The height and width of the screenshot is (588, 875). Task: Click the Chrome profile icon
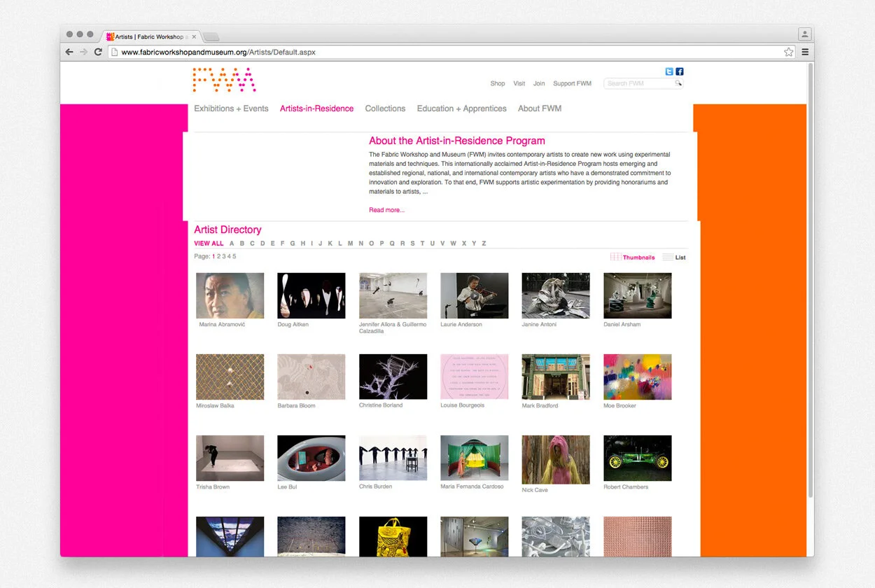804,34
